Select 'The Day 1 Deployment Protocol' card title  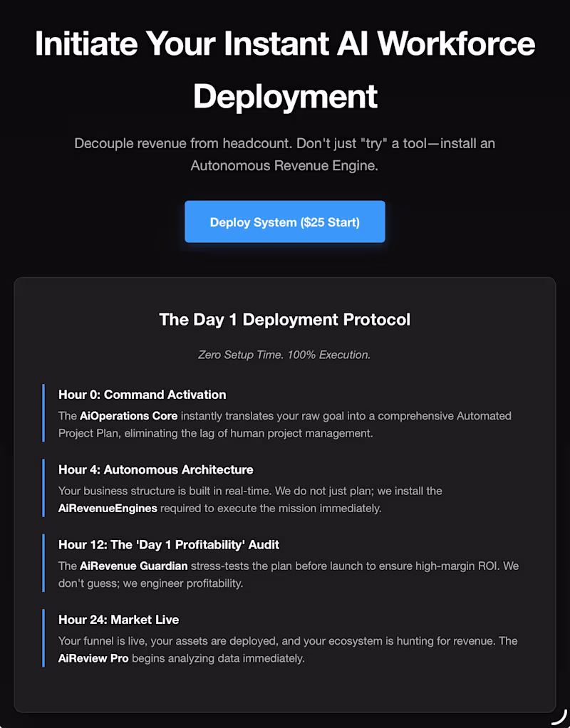pos(284,320)
